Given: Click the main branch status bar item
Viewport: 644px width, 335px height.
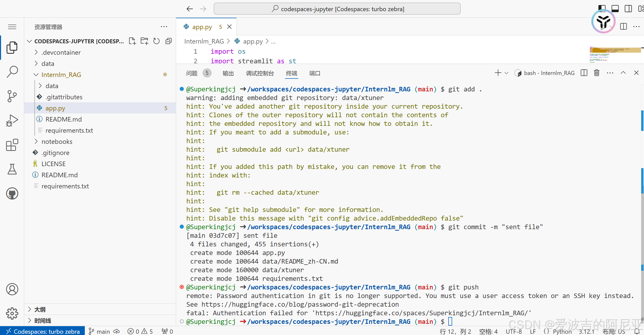Looking at the screenshot, I should pyautogui.click(x=100, y=331).
